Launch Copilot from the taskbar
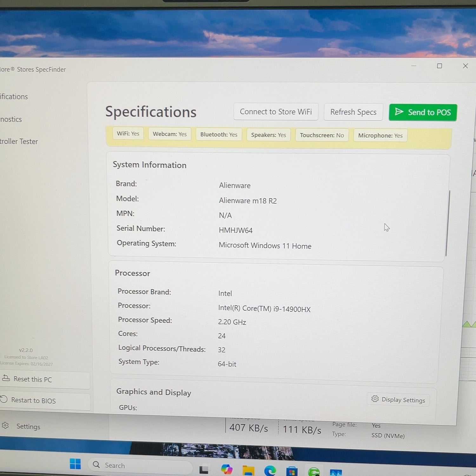Screen dimensions: 476x476 [227, 469]
